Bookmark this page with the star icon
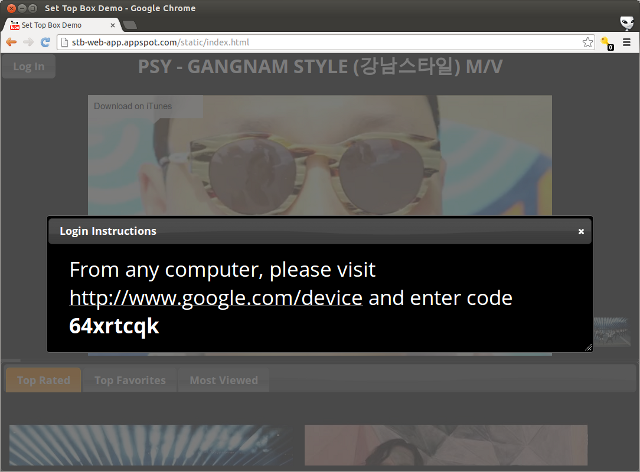 (588, 43)
